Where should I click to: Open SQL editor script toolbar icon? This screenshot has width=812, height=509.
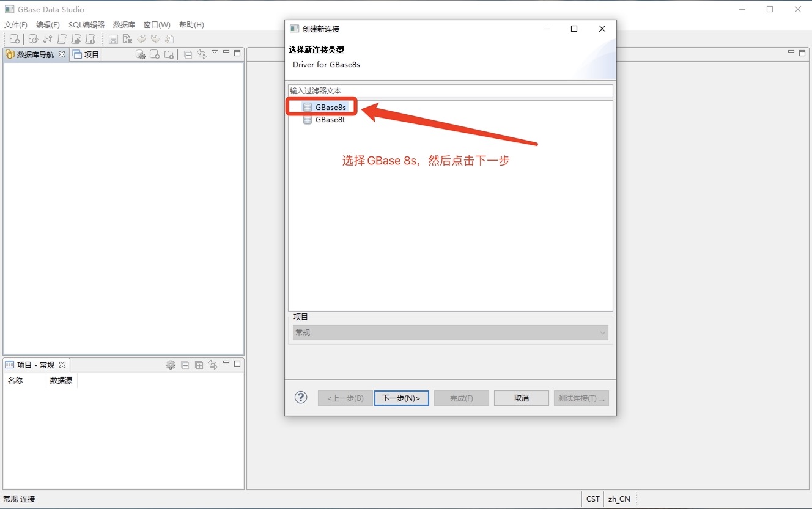click(62, 39)
